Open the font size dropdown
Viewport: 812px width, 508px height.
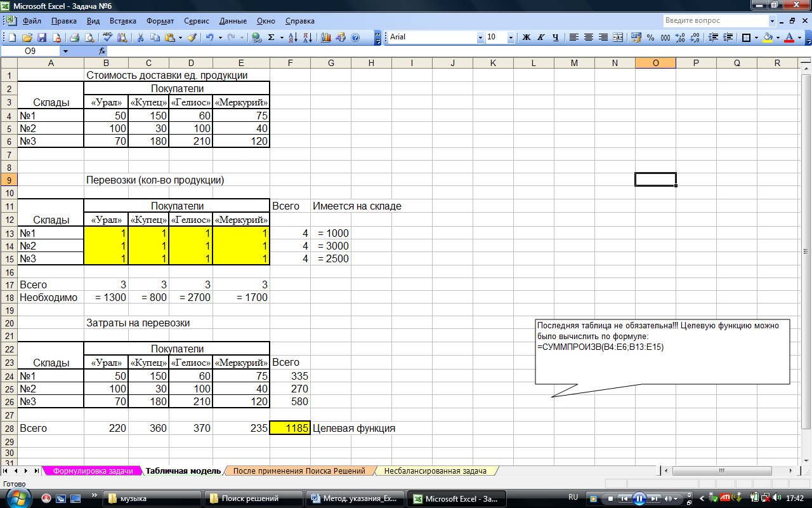tap(511, 37)
